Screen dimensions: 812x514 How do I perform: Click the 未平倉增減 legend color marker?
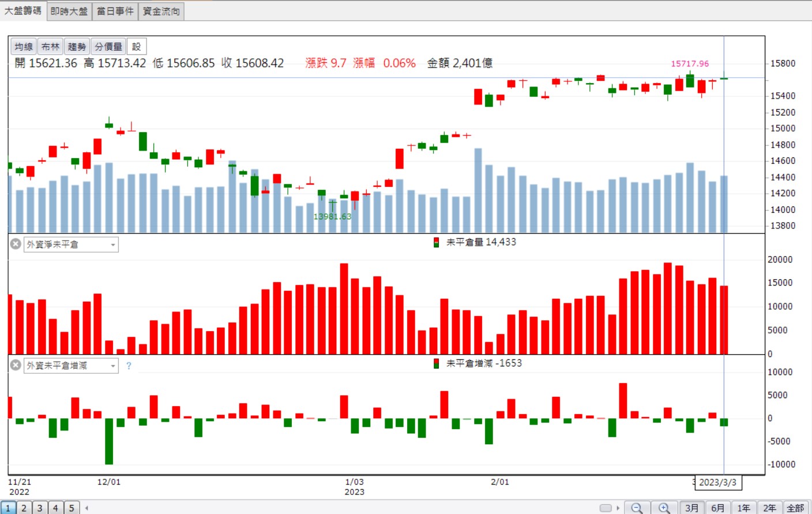[x=437, y=363]
